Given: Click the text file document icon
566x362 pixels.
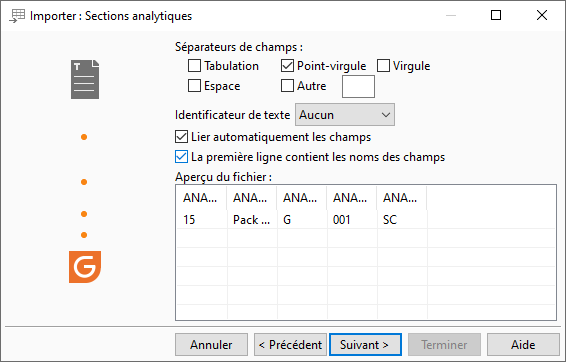Looking at the screenshot, I should pos(85,79).
